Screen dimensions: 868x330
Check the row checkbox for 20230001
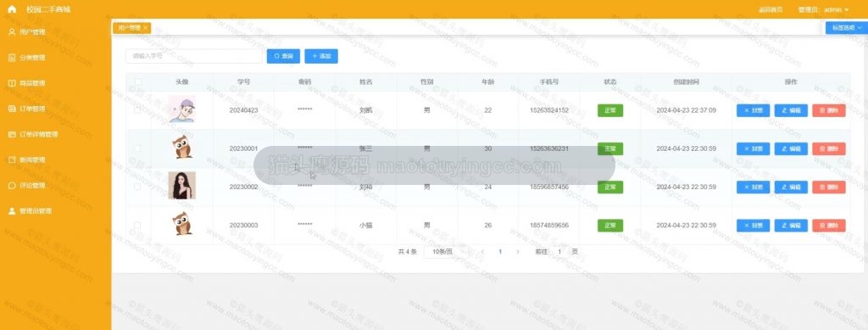click(137, 148)
